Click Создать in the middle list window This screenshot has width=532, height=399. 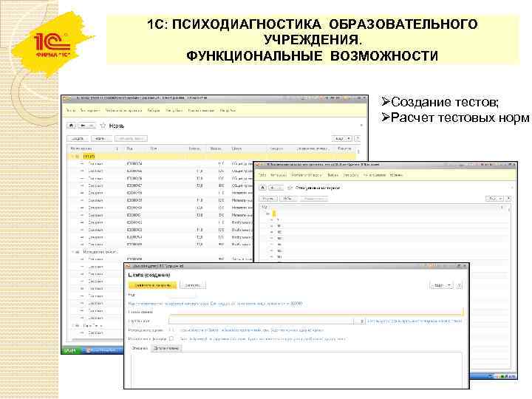coord(268,199)
